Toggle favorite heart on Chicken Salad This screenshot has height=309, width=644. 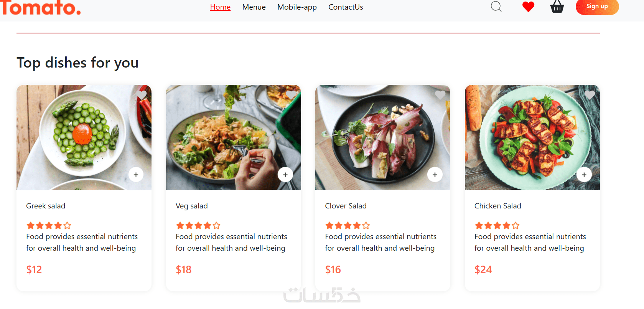[590, 94]
